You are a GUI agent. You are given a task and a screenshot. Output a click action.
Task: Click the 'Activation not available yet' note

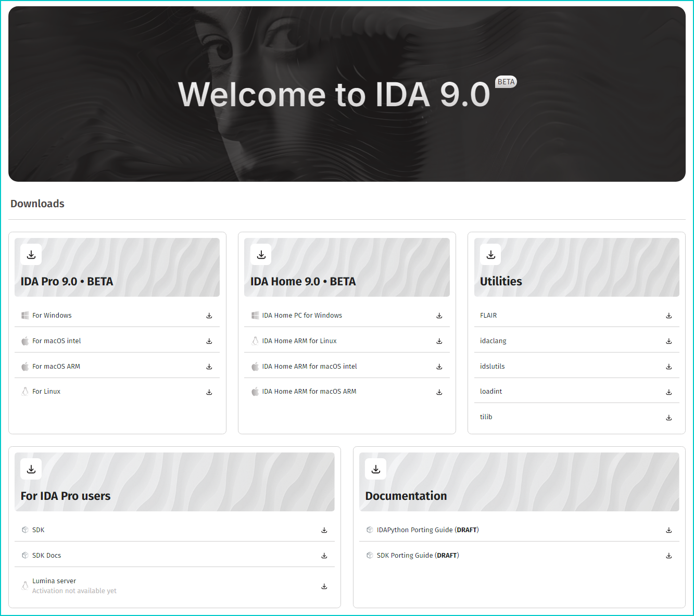[x=74, y=591]
